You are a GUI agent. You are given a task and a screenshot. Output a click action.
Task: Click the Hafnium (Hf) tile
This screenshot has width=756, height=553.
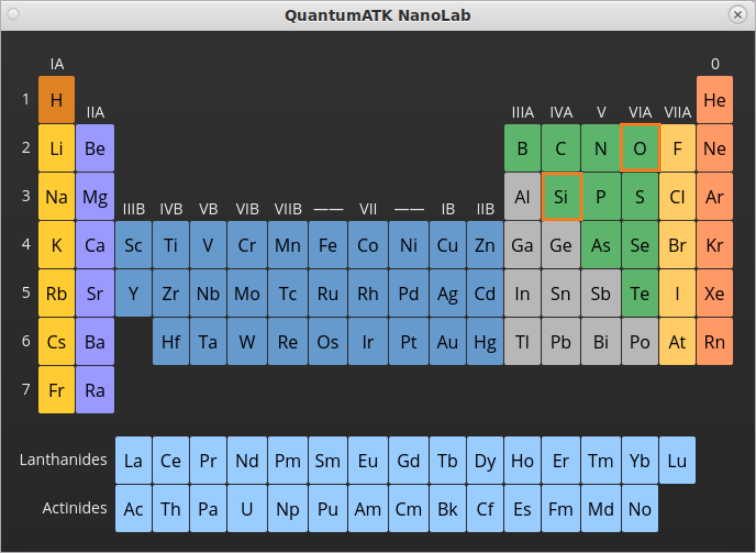click(171, 341)
